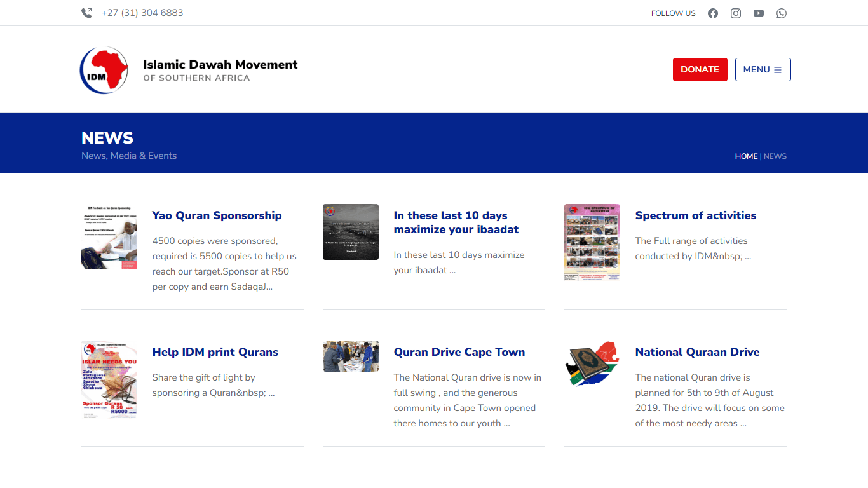This screenshot has width=868, height=488.
Task: Click the phone handset icon
Action: (x=86, y=13)
